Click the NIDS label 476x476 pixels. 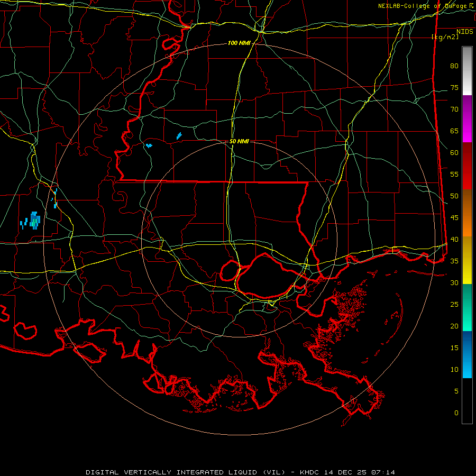tap(464, 32)
